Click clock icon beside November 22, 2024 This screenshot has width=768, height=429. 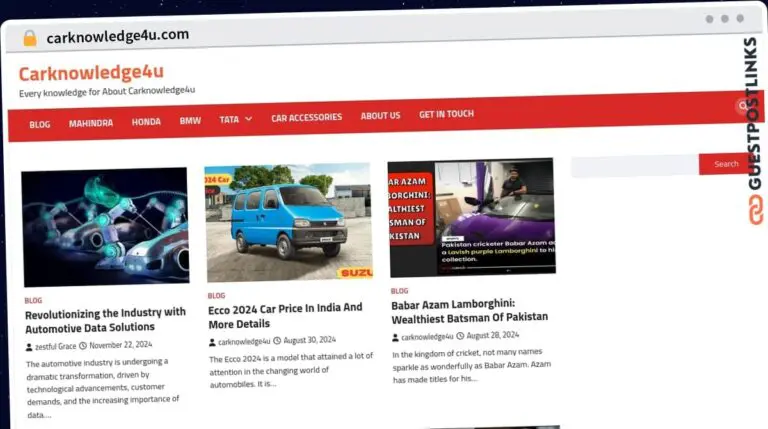pos(83,346)
